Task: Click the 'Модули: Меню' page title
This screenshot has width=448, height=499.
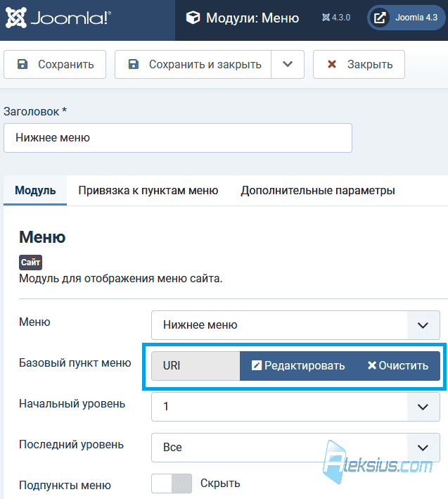Action: click(252, 18)
